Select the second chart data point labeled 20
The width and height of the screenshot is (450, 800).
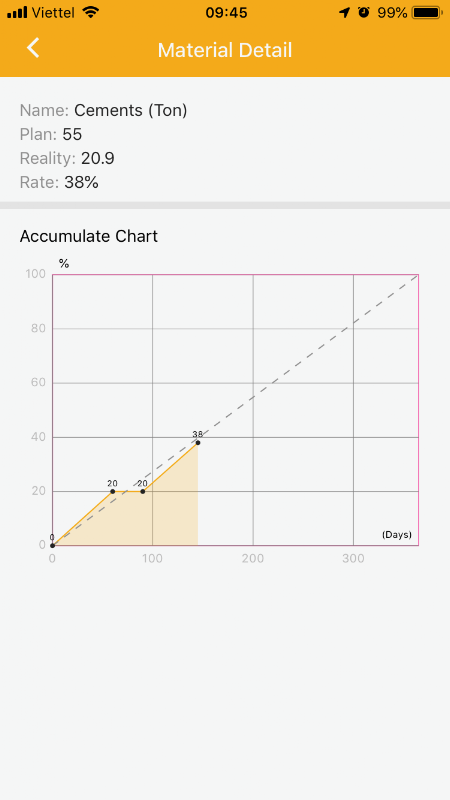(x=142, y=491)
